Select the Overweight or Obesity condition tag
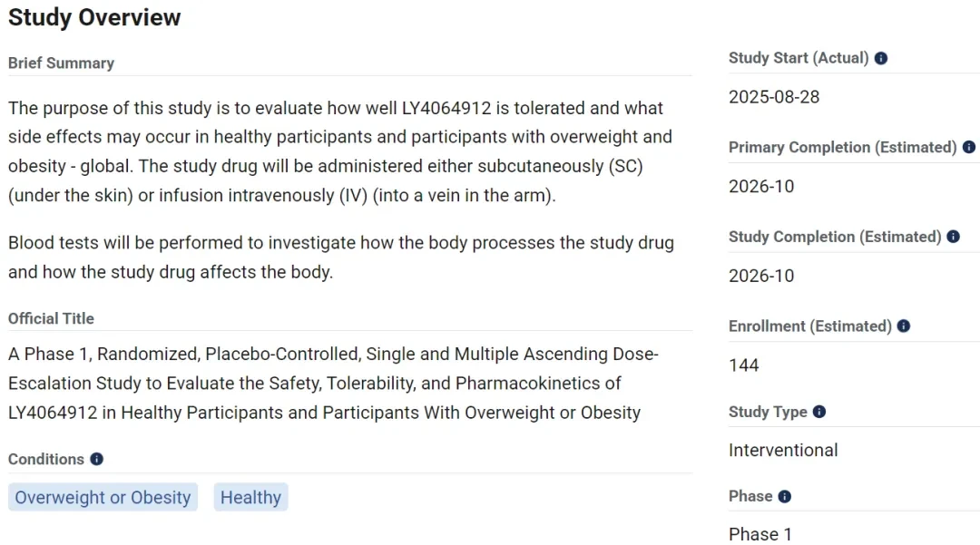The height and width of the screenshot is (545, 980). tap(103, 498)
